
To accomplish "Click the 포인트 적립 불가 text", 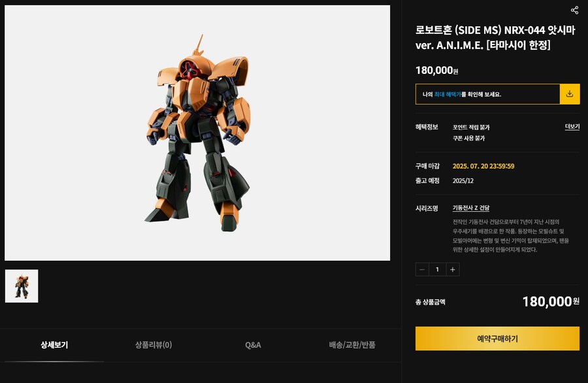I will click(x=471, y=127).
